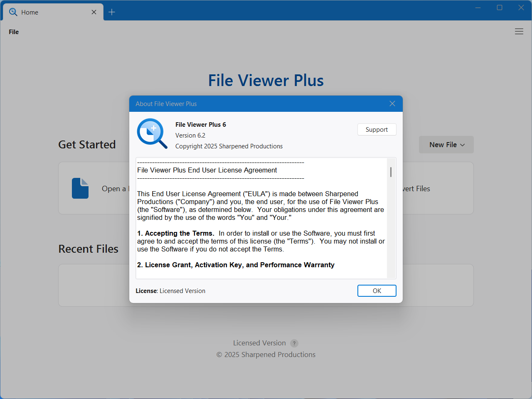Click the 'About File Viewer Plus' dialog title

tap(166, 104)
